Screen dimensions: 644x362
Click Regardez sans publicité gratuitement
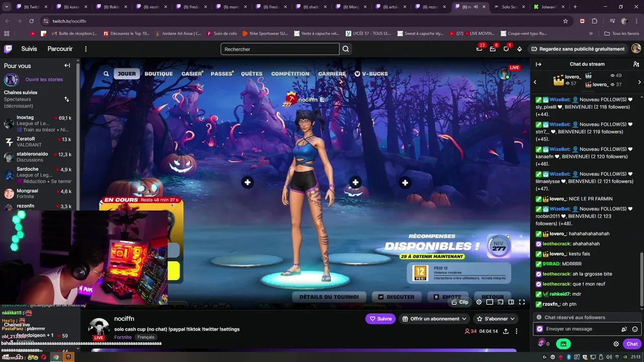click(582, 49)
